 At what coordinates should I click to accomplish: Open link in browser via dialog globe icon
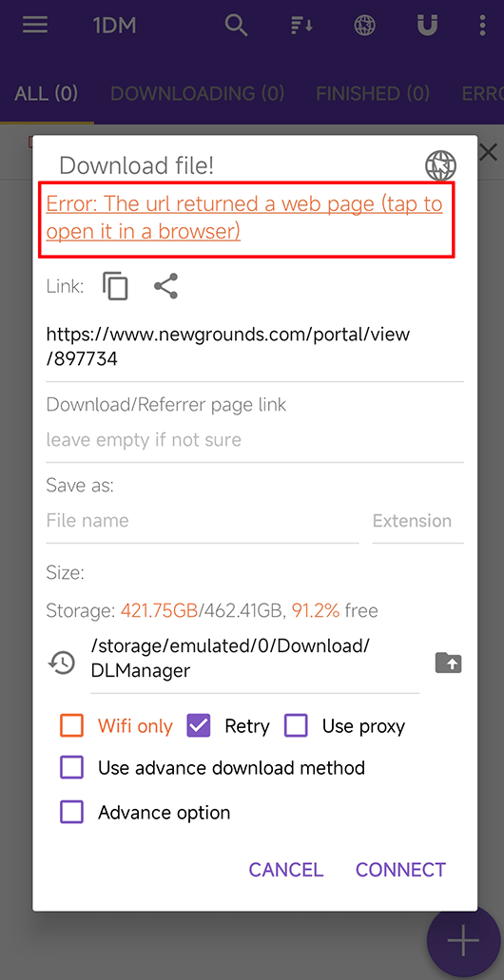click(440, 165)
